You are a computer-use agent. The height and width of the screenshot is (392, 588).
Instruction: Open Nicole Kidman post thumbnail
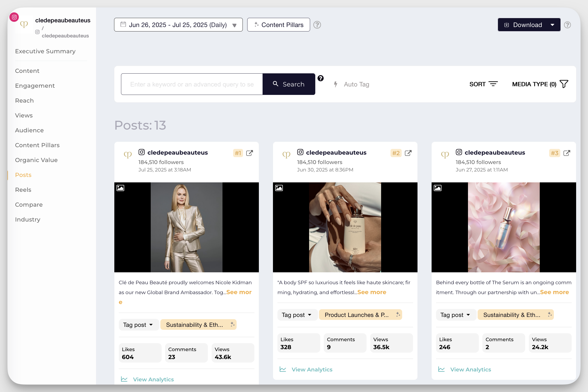point(187,227)
